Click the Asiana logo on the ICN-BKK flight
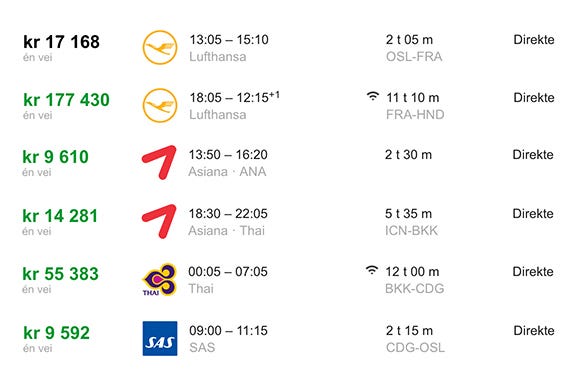This screenshot has height=379, width=582. pyautogui.click(x=159, y=221)
